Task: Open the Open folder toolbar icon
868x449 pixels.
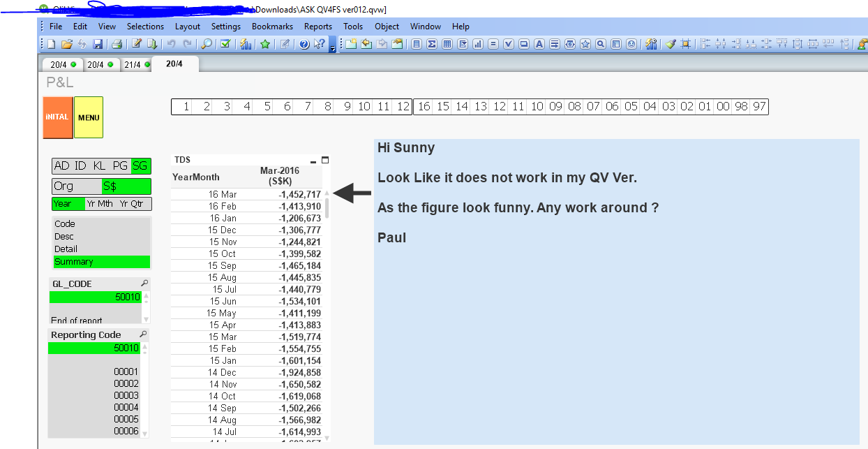Action: (66, 44)
